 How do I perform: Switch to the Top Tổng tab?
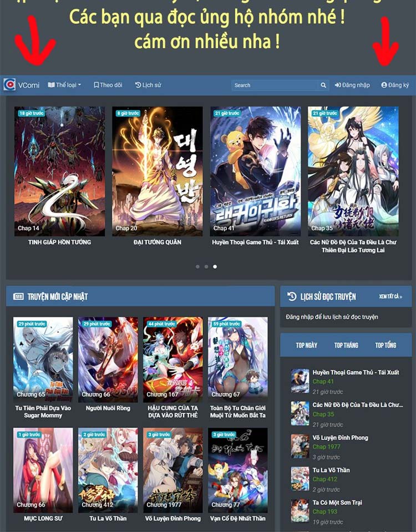(x=385, y=345)
